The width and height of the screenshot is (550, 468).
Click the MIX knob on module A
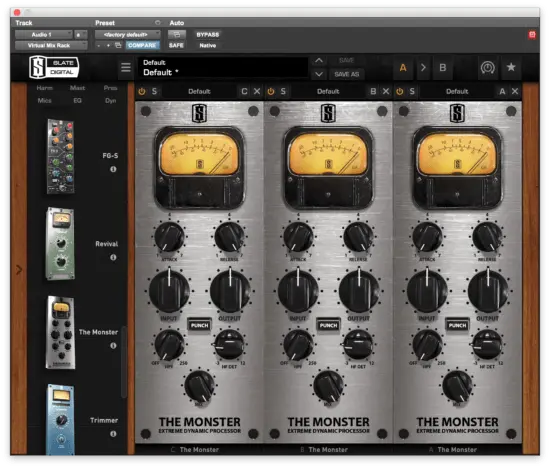tap(457, 387)
